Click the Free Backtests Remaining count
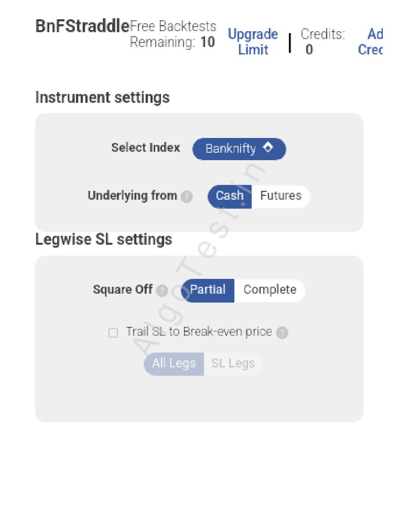 tap(207, 42)
